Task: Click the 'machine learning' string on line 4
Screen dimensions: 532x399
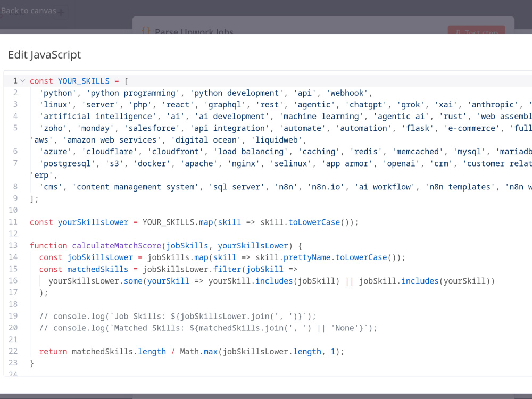Action: tap(321, 117)
